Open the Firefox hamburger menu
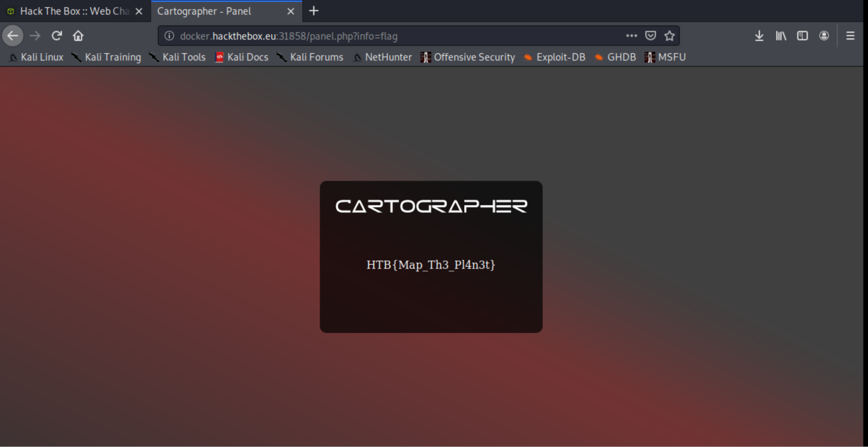Screen dimensions: 868x447 [x=850, y=36]
